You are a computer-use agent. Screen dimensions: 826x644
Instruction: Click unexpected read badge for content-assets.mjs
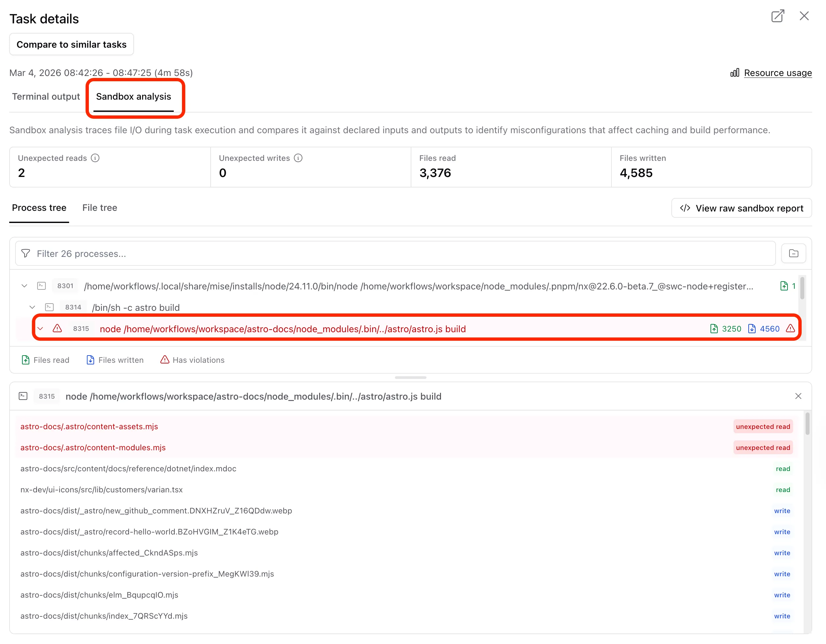[x=763, y=426]
